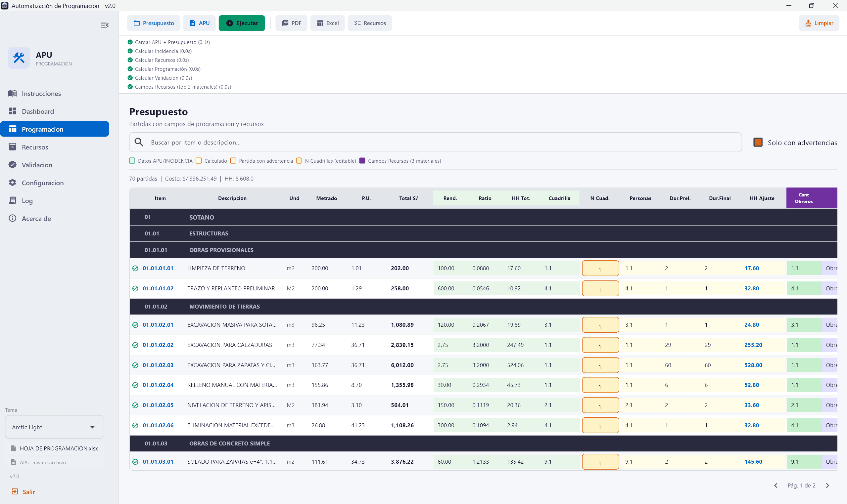Click the Presupuesto folder button
The width and height of the screenshot is (847, 504).
pyautogui.click(x=154, y=23)
